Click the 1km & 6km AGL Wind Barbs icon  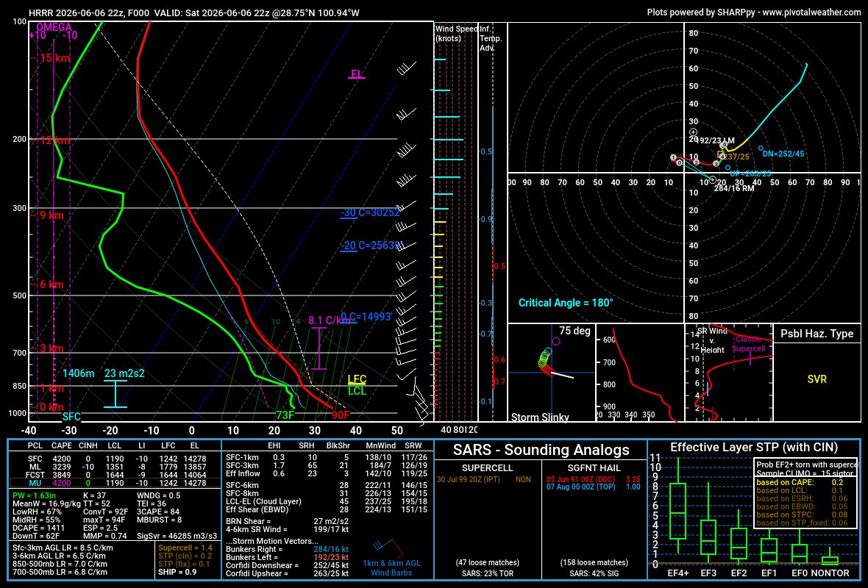pyautogui.click(x=387, y=547)
